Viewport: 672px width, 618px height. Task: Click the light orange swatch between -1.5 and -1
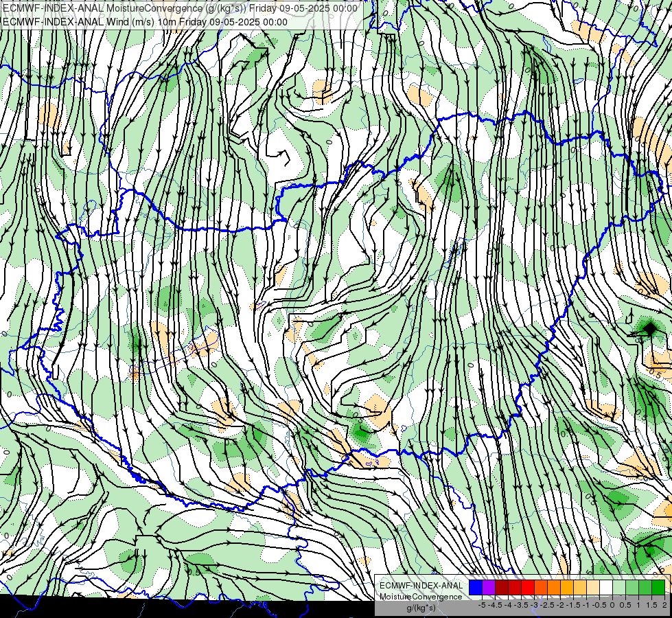[x=580, y=588]
